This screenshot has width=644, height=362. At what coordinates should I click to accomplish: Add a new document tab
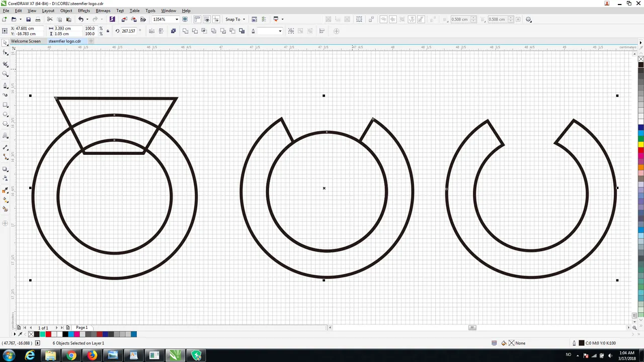tap(91, 41)
